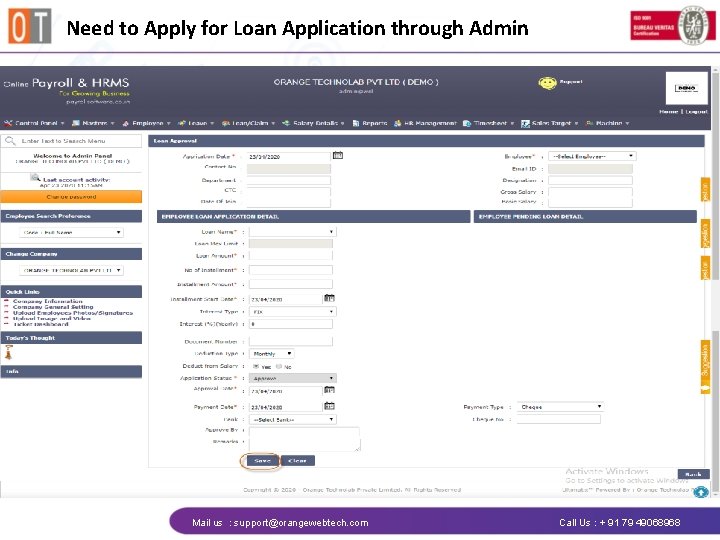Image resolution: width=720 pixels, height=540 pixels.
Task: Open the Company General Setting quick link
Action: tap(53, 307)
